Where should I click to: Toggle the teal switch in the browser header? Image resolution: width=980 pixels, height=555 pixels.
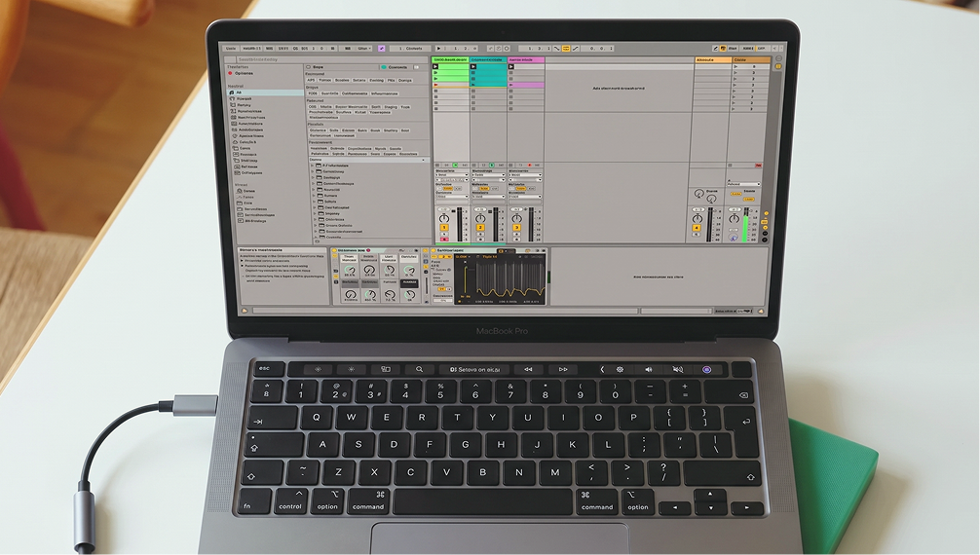pyautogui.click(x=384, y=67)
